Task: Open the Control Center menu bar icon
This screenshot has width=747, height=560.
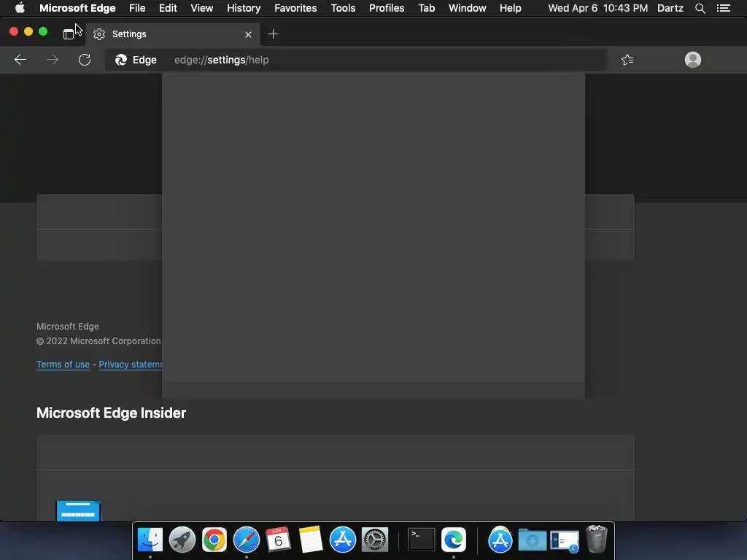Action: point(724,8)
